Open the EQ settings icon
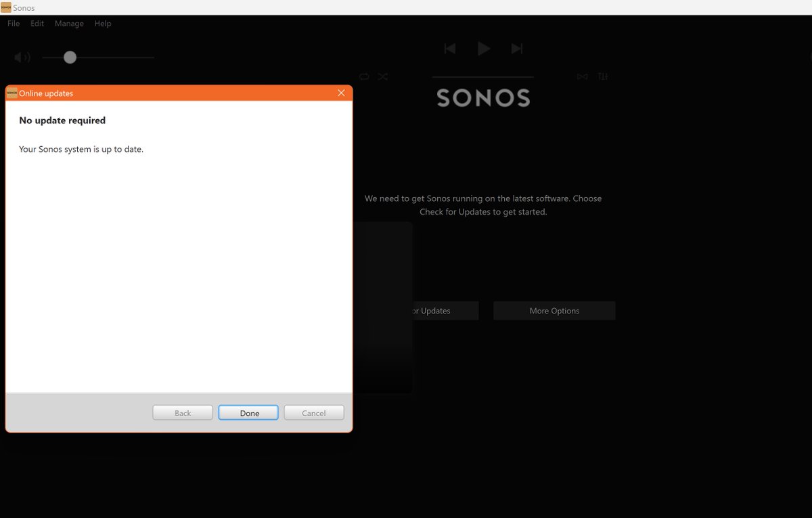 [603, 77]
